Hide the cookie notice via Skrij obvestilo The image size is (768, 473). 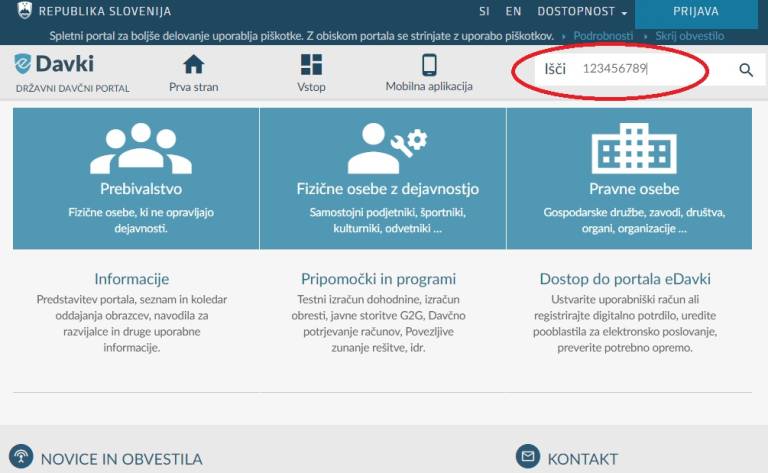pyautogui.click(x=690, y=36)
